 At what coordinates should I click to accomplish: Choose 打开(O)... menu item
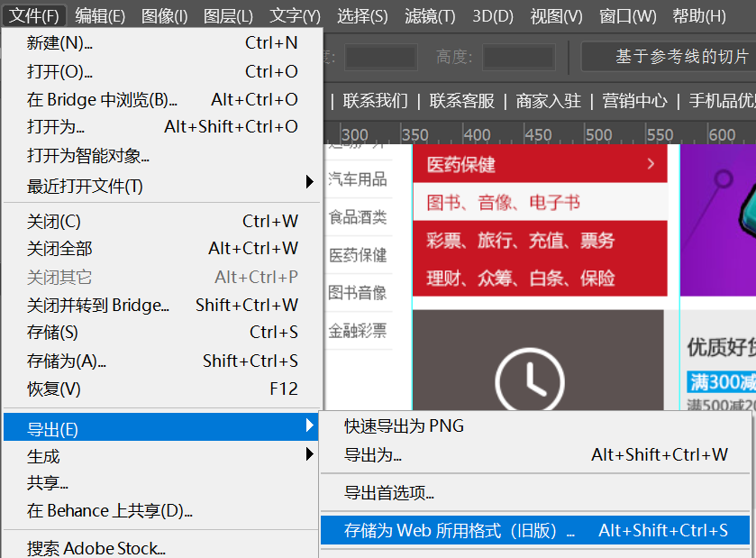click(x=162, y=71)
